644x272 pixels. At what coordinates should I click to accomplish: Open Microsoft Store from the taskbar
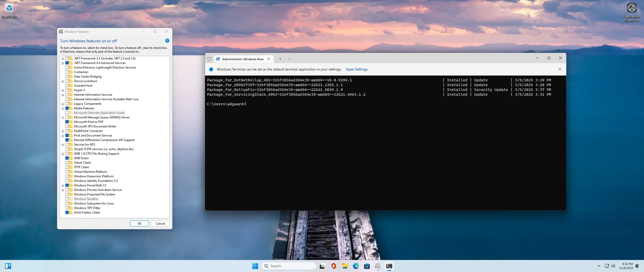point(367,266)
